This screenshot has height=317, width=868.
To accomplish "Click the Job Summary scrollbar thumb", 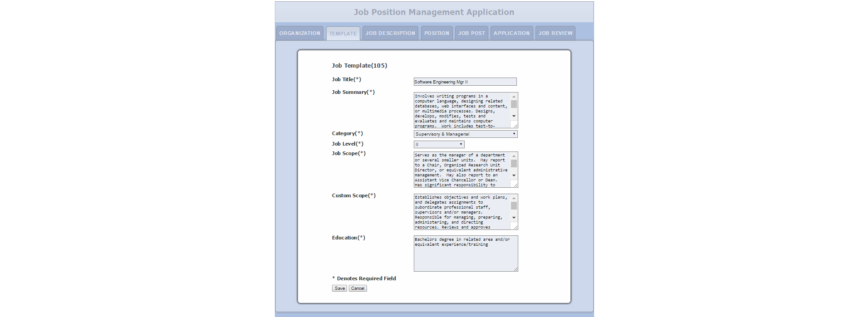I will tap(514, 104).
